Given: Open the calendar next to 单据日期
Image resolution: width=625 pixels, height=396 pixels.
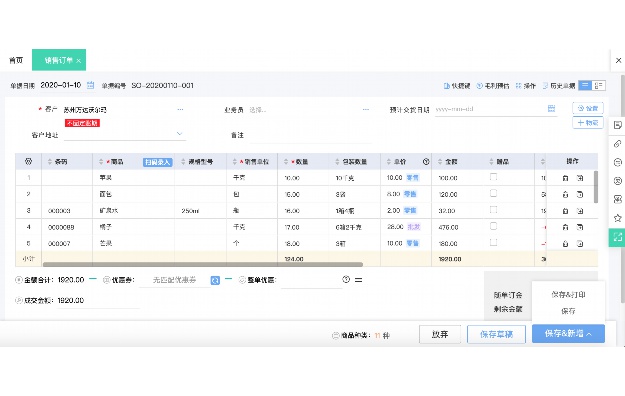Looking at the screenshot, I should 90,85.
